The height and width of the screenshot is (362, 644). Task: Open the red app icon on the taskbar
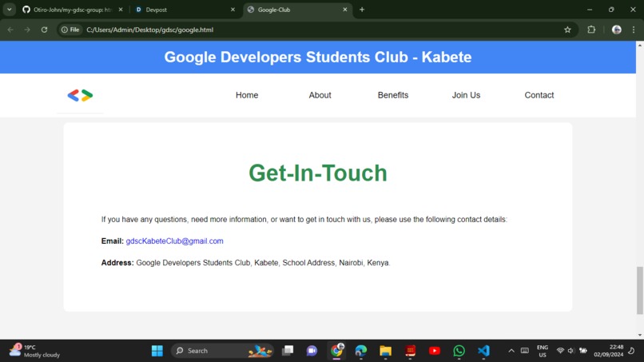[x=411, y=351]
